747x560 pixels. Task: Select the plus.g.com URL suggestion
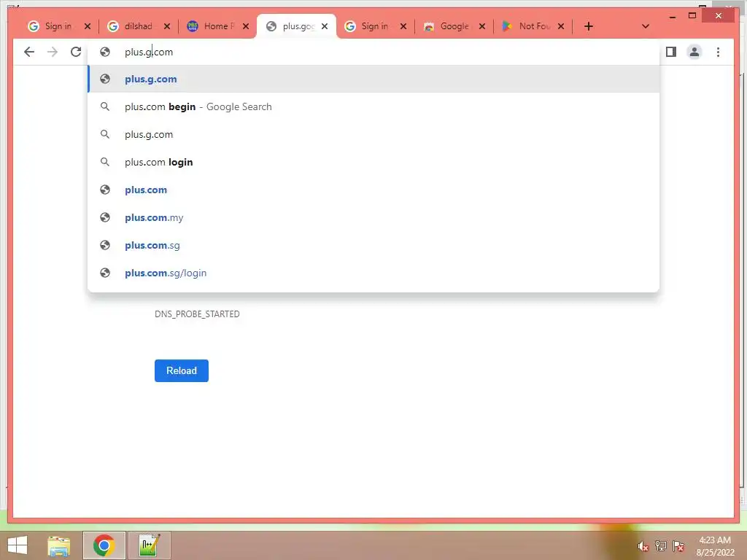(x=373, y=79)
